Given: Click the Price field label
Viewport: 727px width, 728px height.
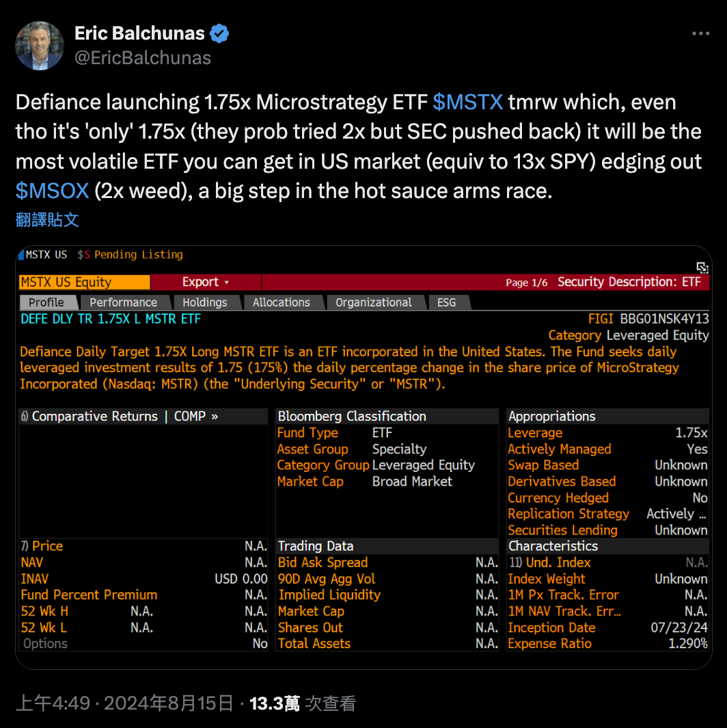Looking at the screenshot, I should 47,546.
